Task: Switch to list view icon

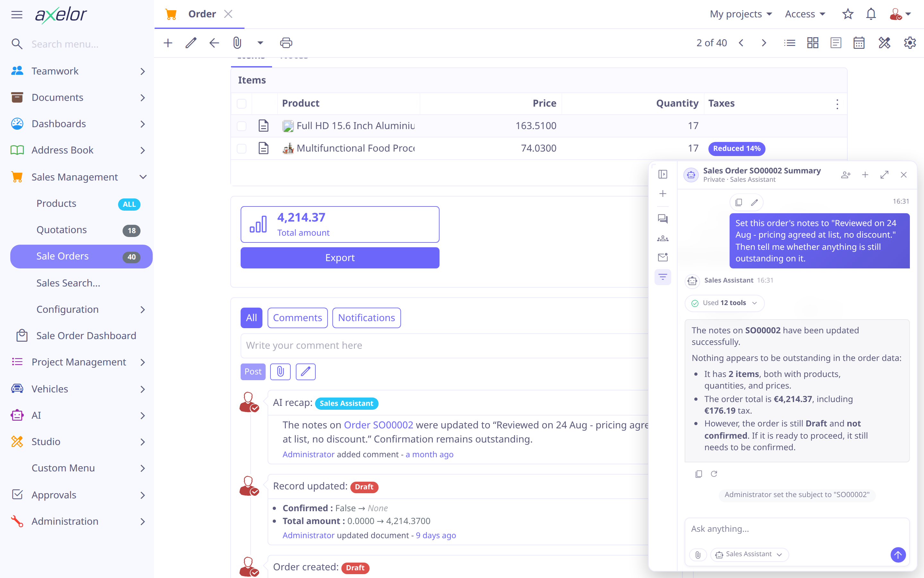Action: pyautogui.click(x=790, y=43)
